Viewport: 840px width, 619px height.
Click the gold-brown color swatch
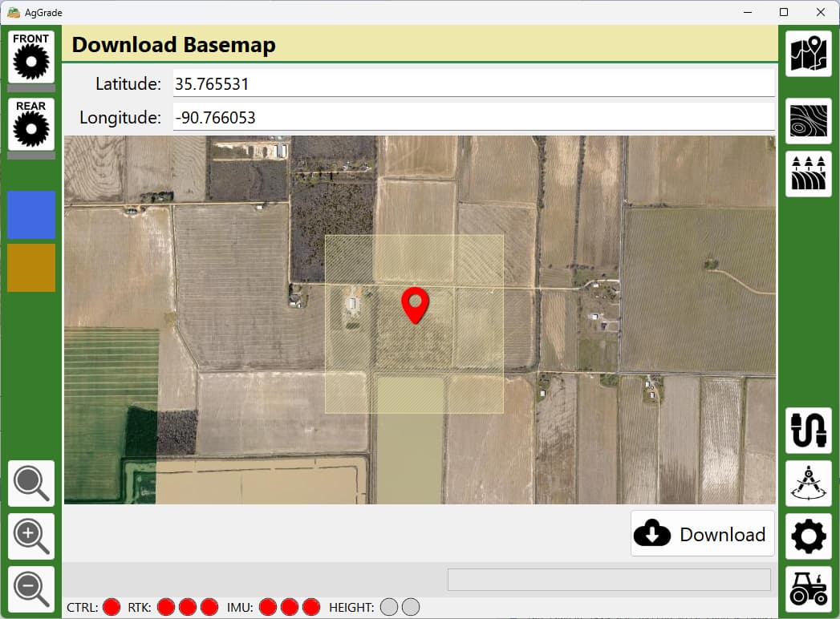31,268
